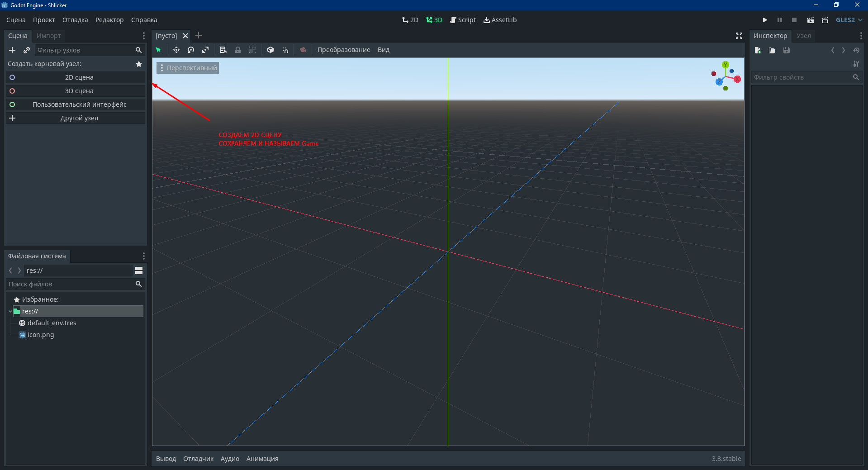Screen dimensions: 868x470
Task: Lock the selected object
Action: (238, 50)
